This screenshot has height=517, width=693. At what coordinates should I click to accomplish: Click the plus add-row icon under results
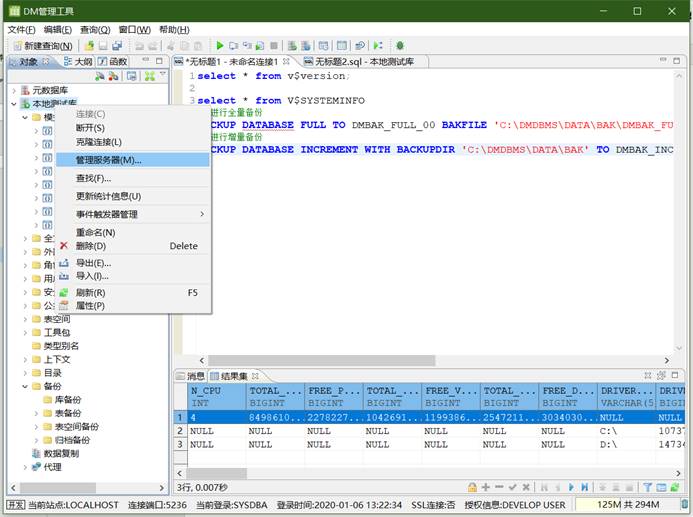pyautogui.click(x=486, y=487)
